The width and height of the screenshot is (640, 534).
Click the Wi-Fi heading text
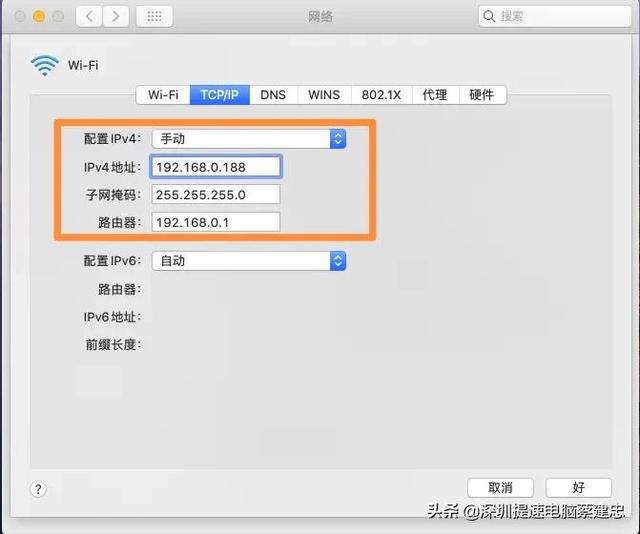pos(83,65)
